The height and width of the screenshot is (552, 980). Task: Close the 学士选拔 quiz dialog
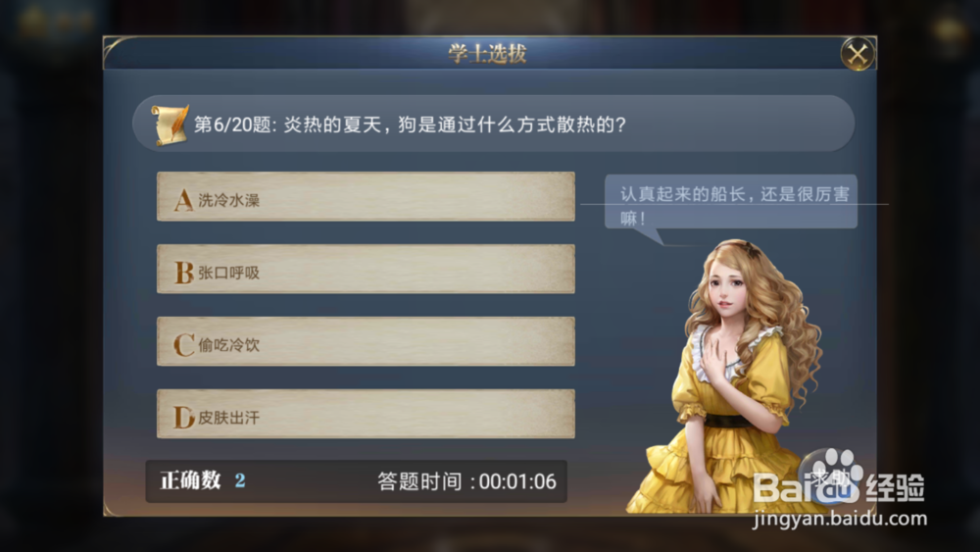pyautogui.click(x=857, y=54)
